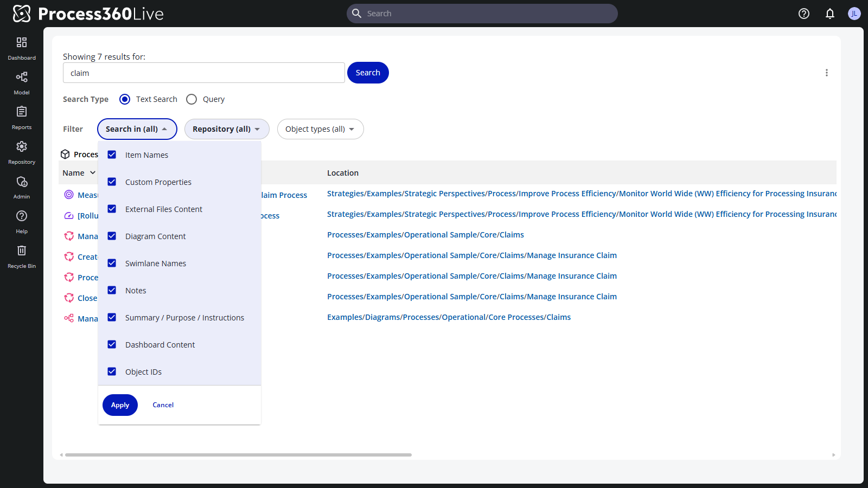Open the location link in the Proce row
Image resolution: width=868 pixels, height=488 pixels.
point(472,276)
